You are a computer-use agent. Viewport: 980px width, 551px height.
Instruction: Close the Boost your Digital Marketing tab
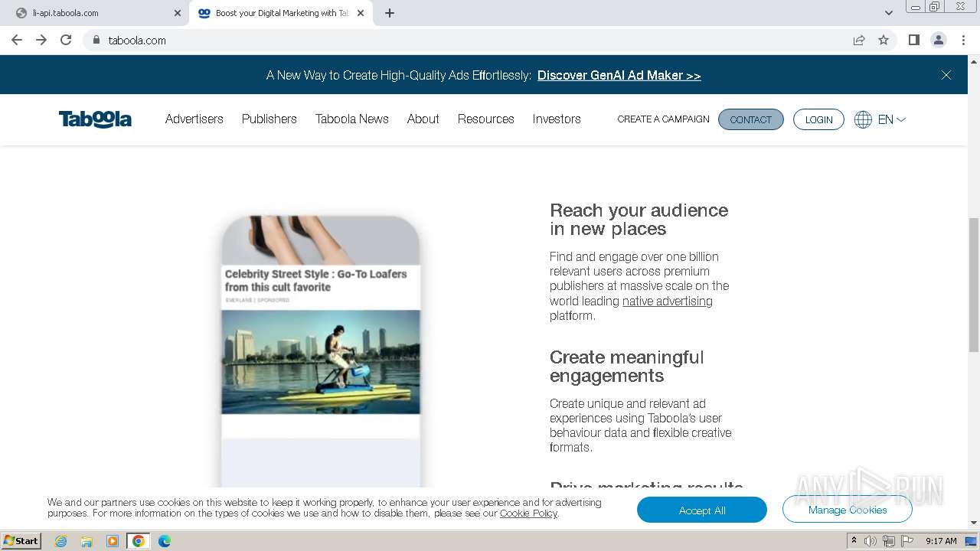click(361, 13)
